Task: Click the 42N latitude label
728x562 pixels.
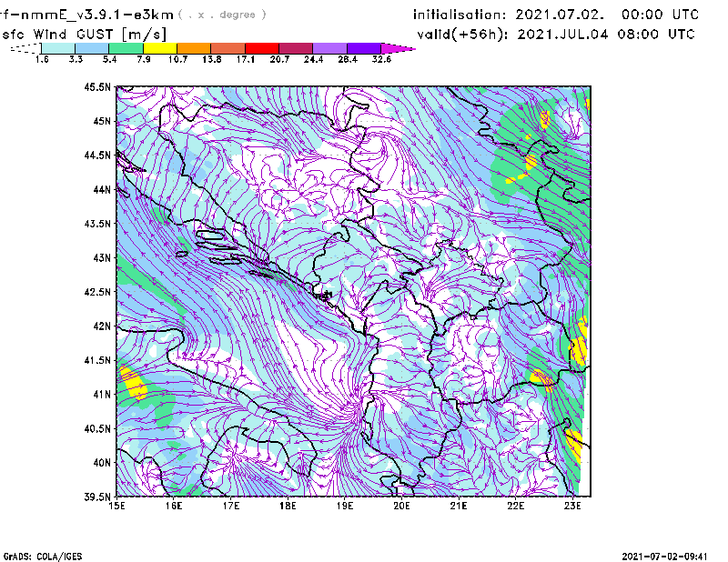Action: coord(102,326)
